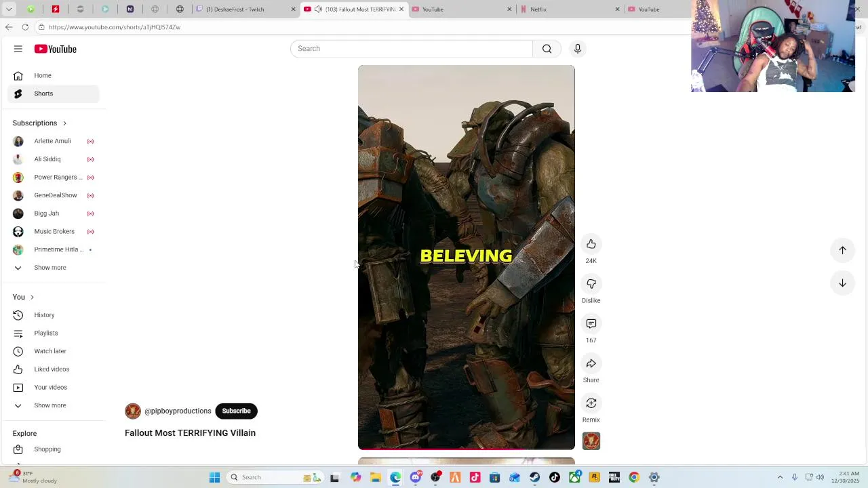Open the comments on the short
The image size is (868, 488).
pyautogui.click(x=591, y=324)
